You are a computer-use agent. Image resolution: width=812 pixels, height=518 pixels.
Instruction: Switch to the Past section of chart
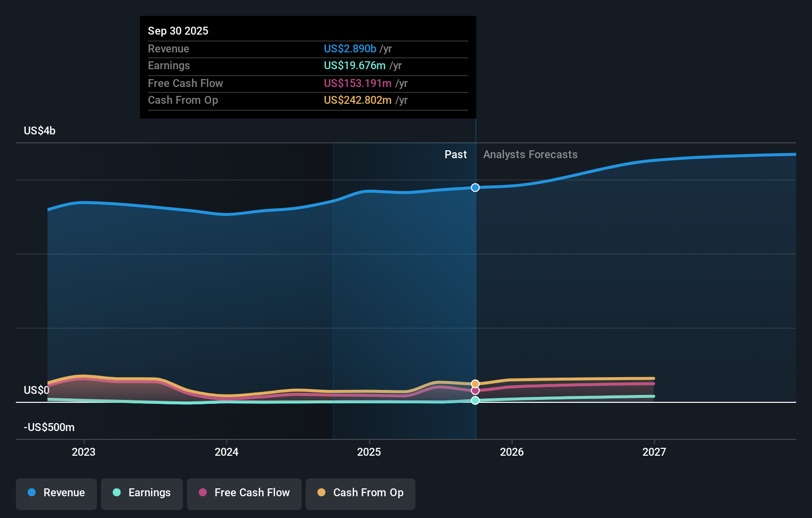455,154
